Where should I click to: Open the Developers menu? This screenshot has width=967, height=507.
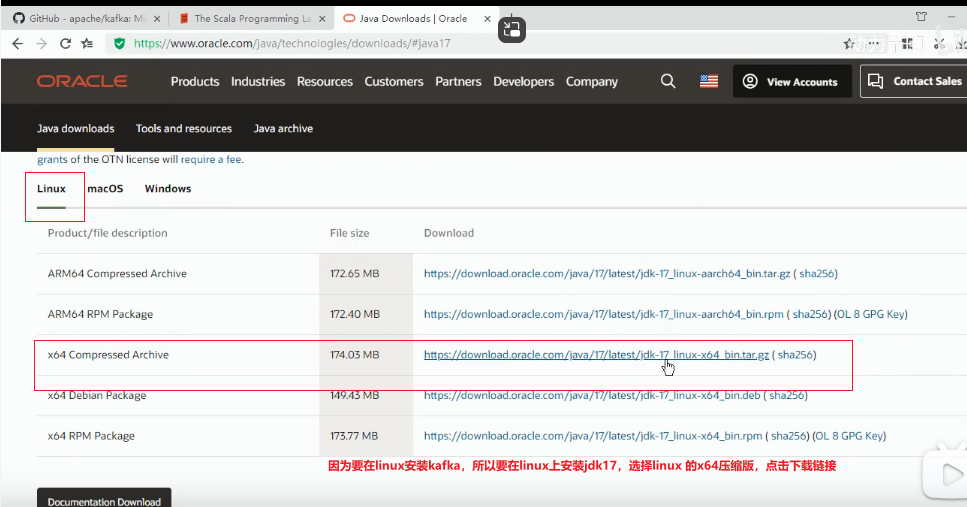coord(524,81)
